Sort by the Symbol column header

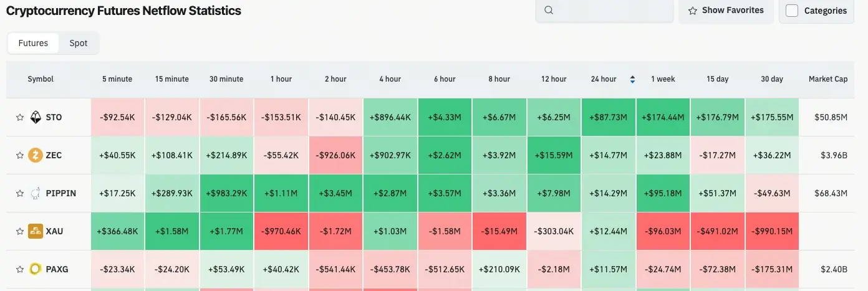pos(41,79)
